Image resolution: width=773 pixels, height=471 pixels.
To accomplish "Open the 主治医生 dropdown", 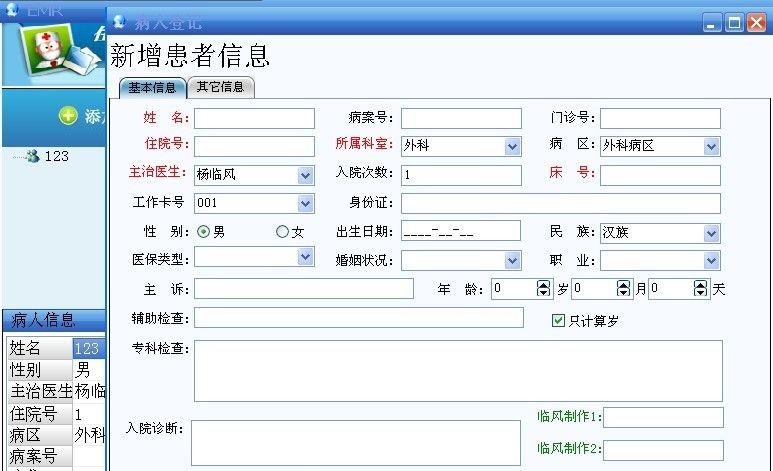I will (x=306, y=176).
